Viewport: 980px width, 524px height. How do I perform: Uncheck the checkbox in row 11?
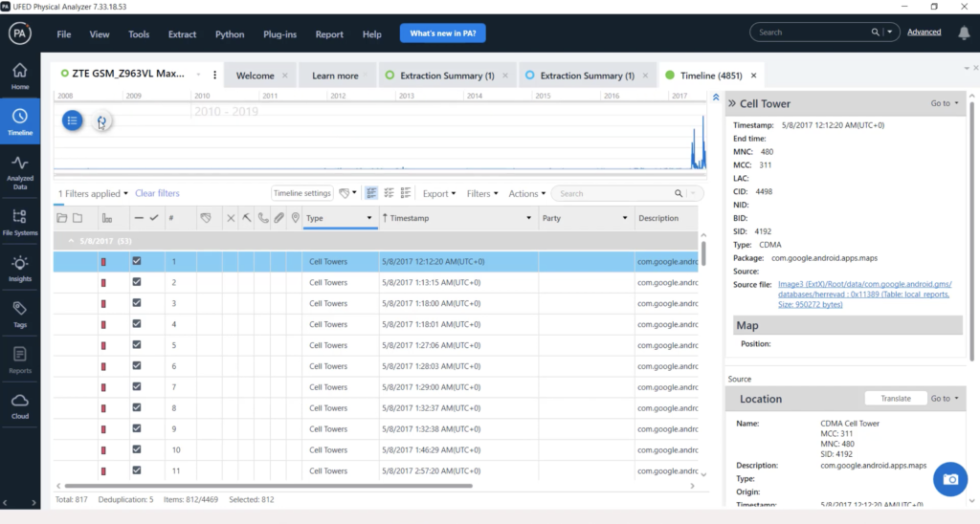(x=136, y=470)
